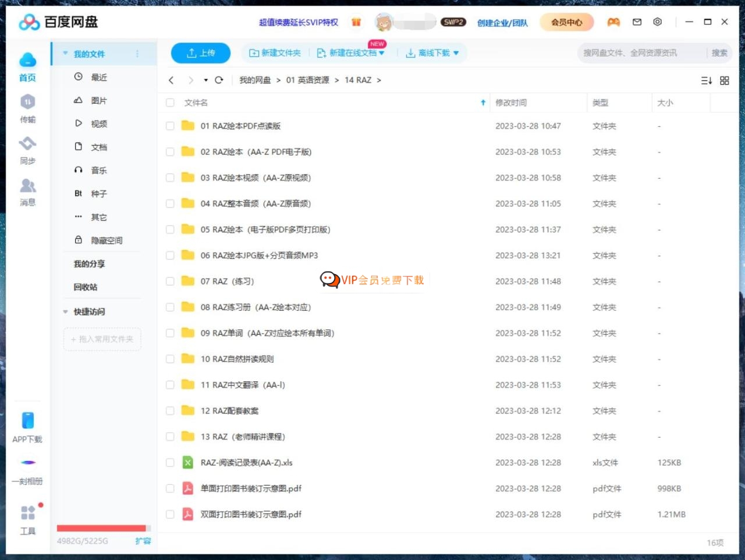Click the folder icon of 07 RAZ (练习)
Viewport: 745px width, 560px height.
click(x=187, y=281)
